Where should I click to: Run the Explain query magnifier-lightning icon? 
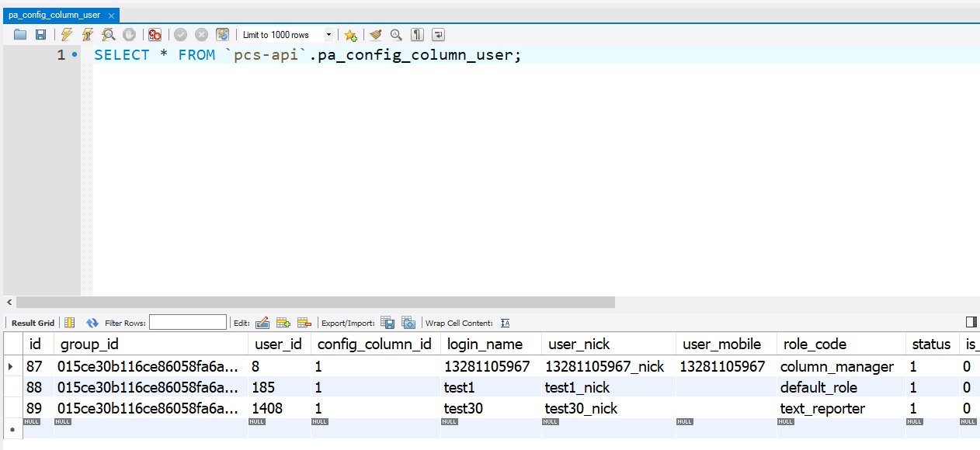point(109,35)
